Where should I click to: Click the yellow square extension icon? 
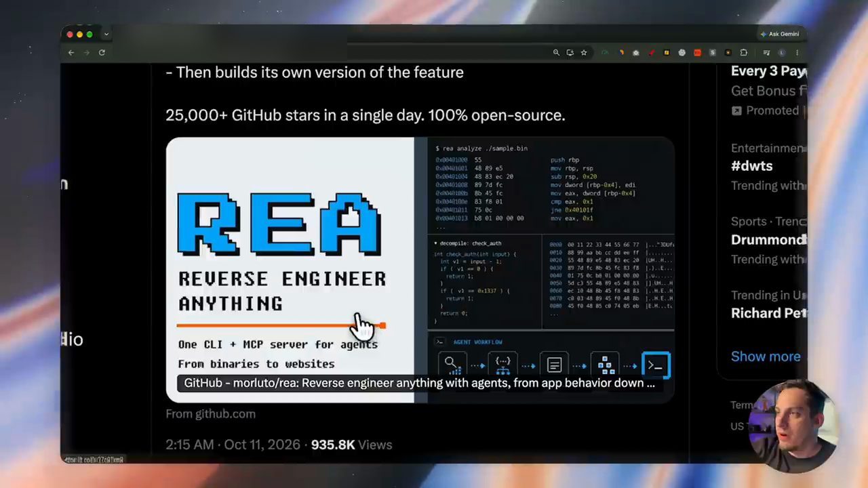click(x=667, y=53)
